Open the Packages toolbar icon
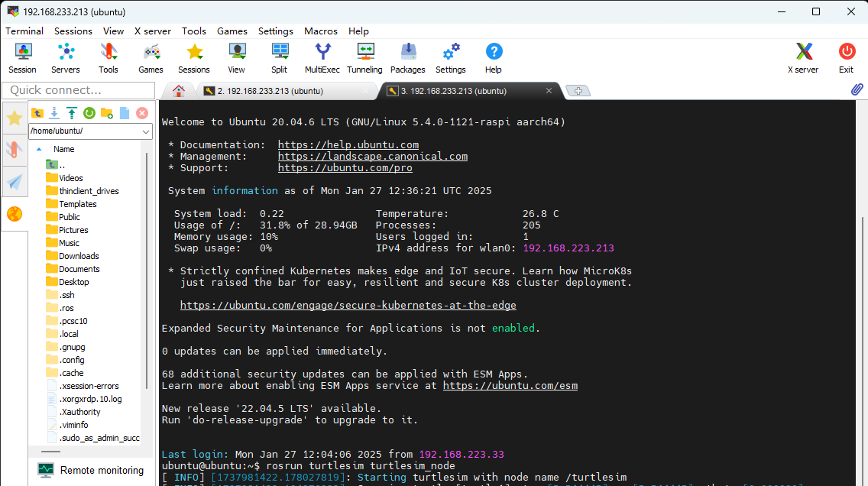 408,57
